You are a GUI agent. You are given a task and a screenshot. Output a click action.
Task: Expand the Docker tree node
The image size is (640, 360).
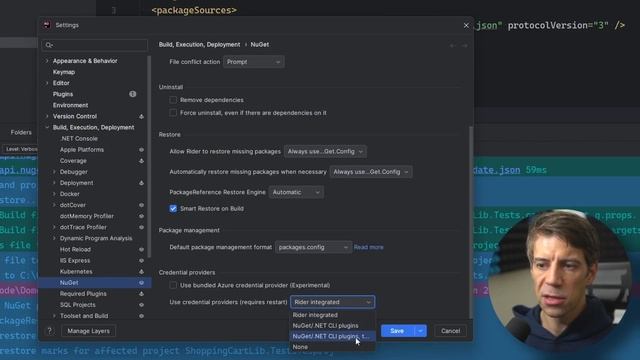(54, 194)
